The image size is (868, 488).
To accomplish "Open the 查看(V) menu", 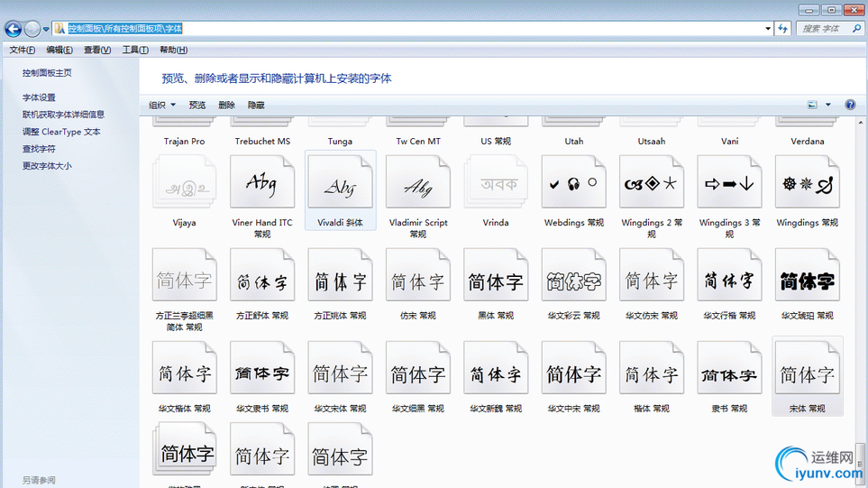I will [x=96, y=50].
